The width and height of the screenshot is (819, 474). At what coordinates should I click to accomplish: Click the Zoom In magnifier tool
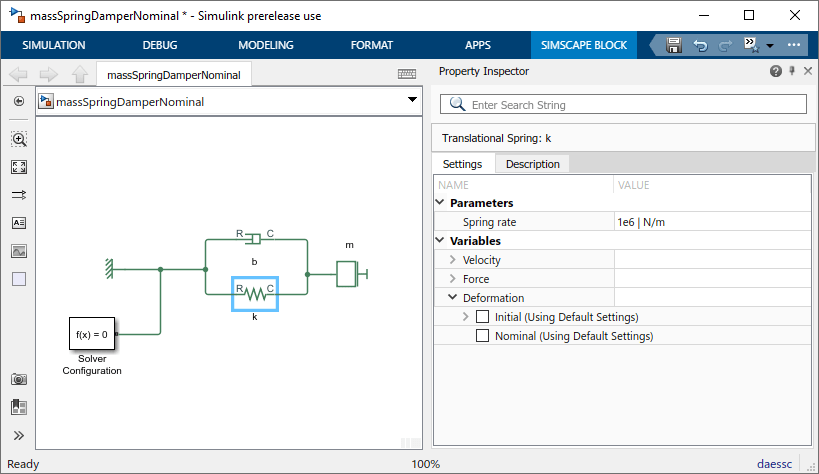(x=19, y=139)
